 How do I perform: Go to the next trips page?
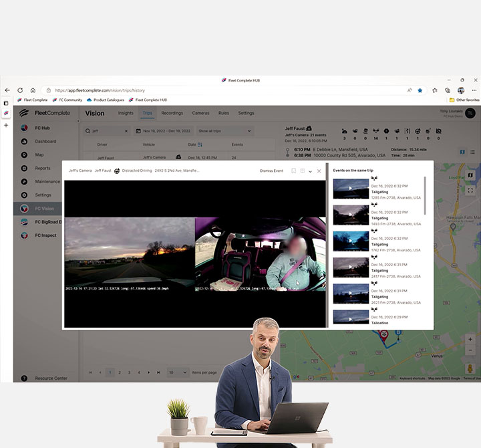[x=149, y=372]
